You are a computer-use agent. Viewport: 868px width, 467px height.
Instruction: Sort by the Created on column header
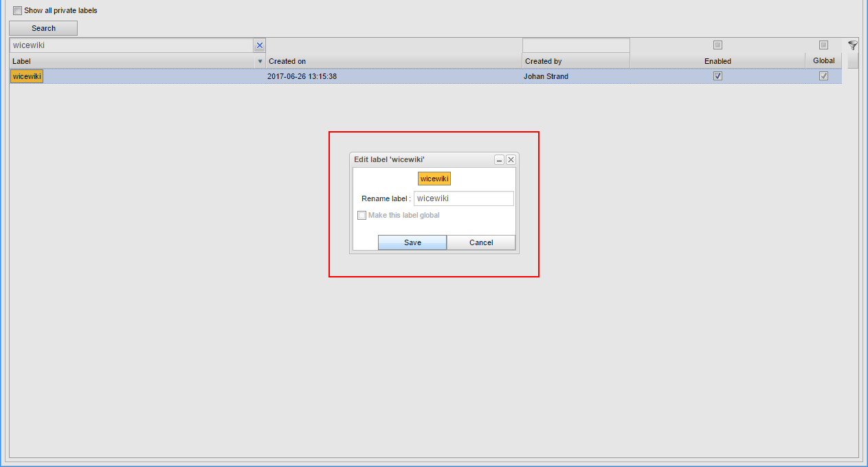[393, 61]
